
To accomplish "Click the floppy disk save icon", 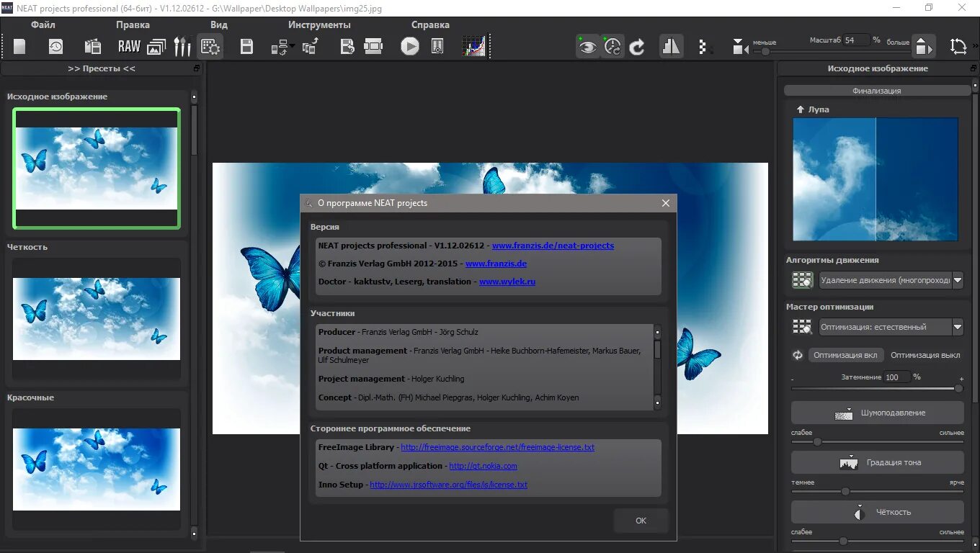I will point(246,47).
